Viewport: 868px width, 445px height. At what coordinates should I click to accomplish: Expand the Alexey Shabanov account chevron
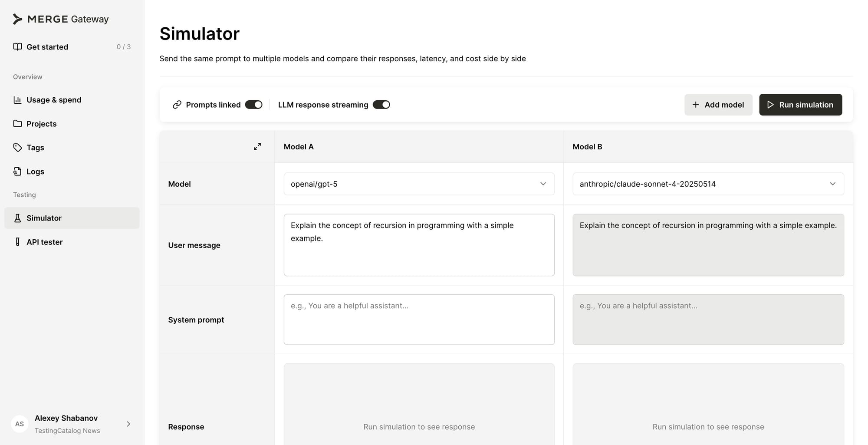pyautogui.click(x=128, y=424)
